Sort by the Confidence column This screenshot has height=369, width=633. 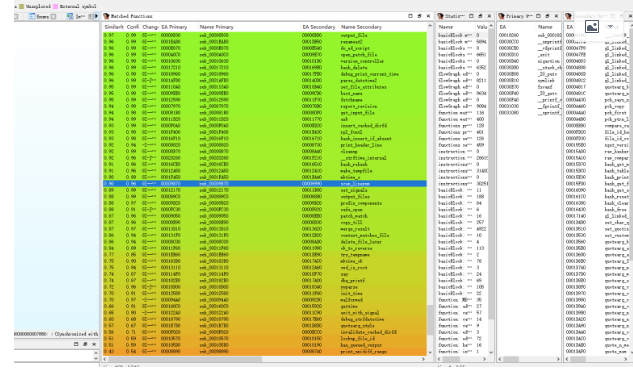[x=132, y=27]
